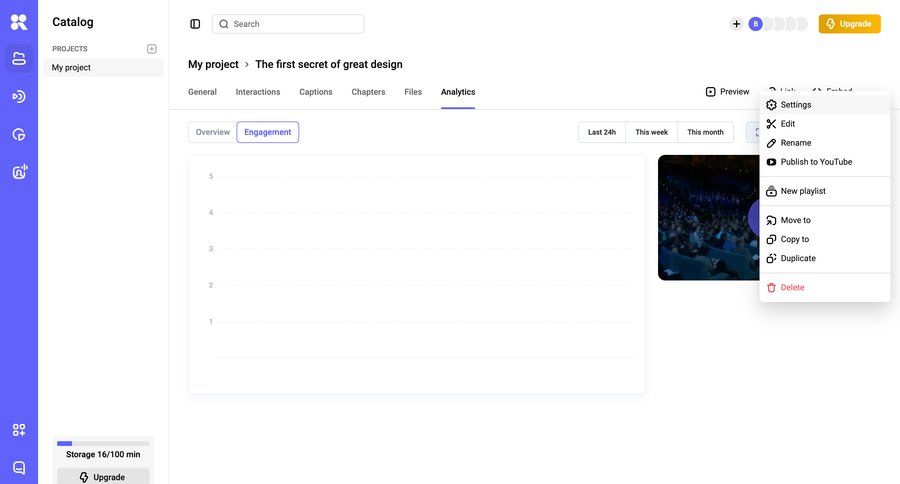Open the sidebar icon below the streaming icon
This screenshot has width=900, height=484.
coord(19,135)
